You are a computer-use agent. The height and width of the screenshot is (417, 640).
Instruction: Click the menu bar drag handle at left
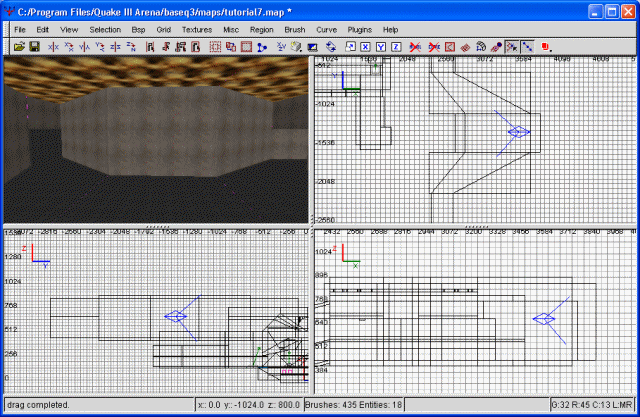point(6,30)
